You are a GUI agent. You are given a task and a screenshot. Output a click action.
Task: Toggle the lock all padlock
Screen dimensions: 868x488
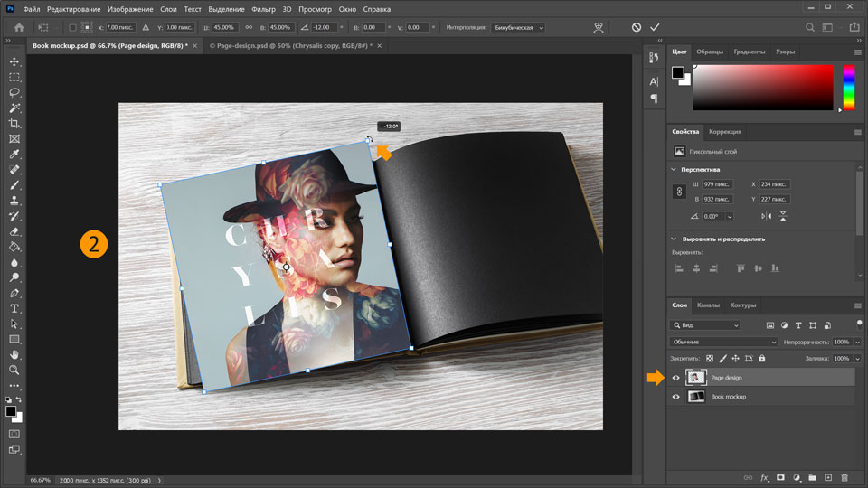coord(761,359)
